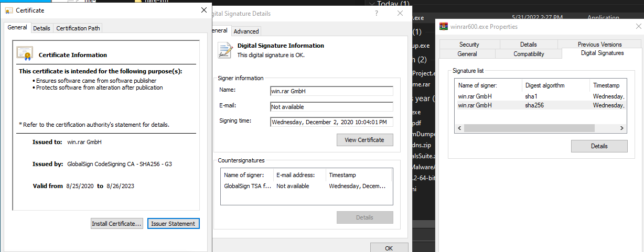Click the certificate ribbon icon

(x=24, y=53)
